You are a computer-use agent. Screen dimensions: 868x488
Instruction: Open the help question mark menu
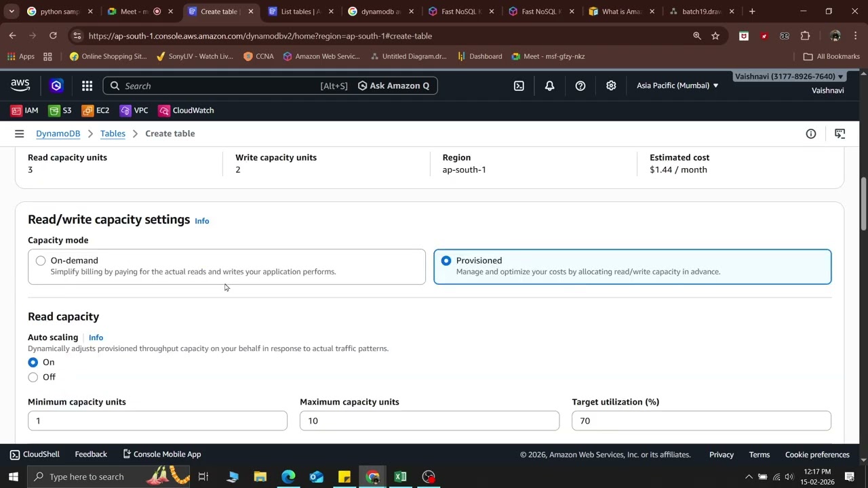[x=580, y=85]
